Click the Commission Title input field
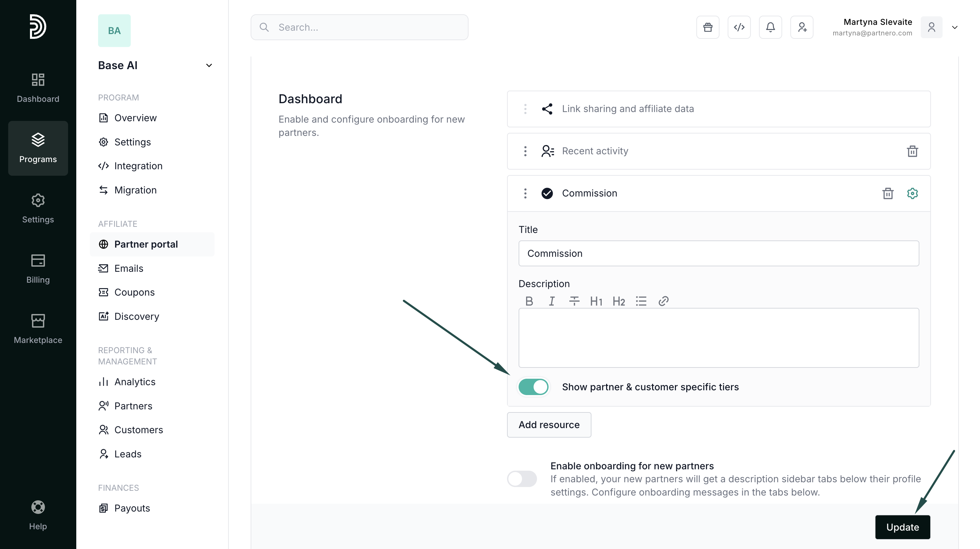Viewport: 980px width, 549px height. pyautogui.click(x=718, y=253)
